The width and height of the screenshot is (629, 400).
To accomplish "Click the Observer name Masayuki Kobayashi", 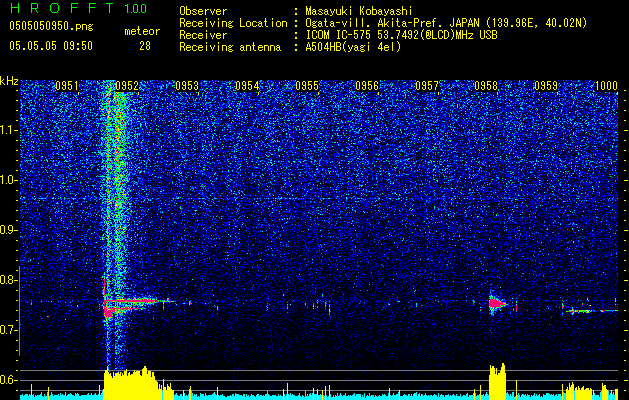I will click(359, 11).
